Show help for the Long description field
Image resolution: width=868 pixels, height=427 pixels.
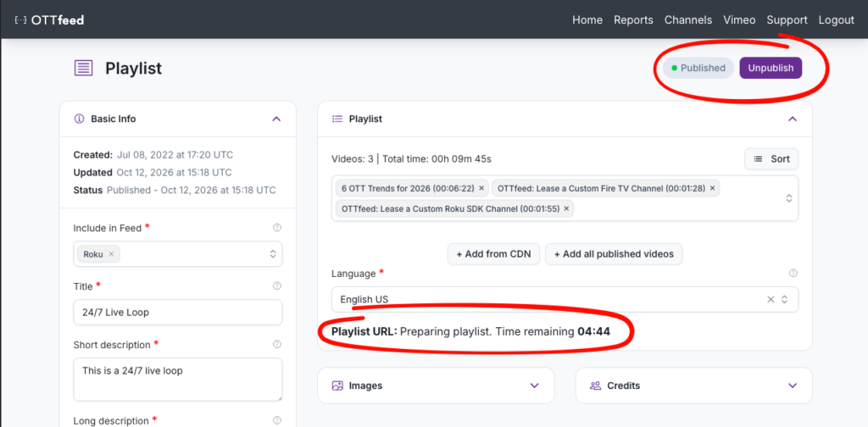pos(277,421)
